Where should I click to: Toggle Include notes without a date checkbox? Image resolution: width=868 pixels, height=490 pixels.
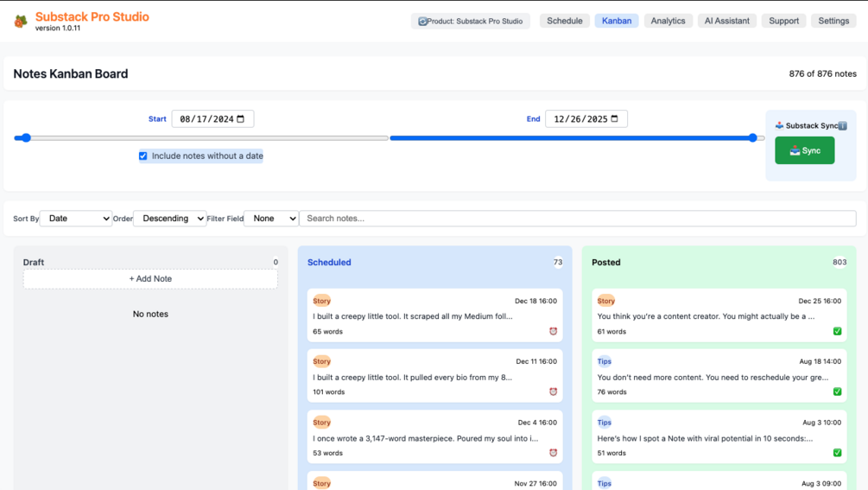click(x=143, y=156)
